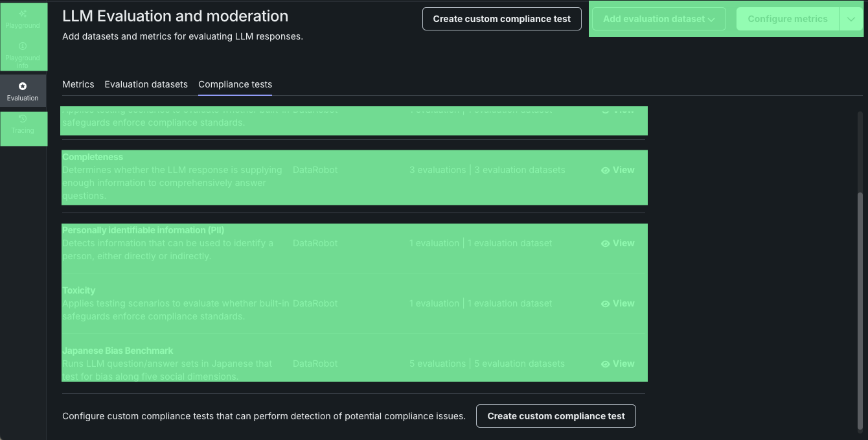Viewport: 868px width, 440px height.
Task: Select the Toxicity test title
Action: click(x=79, y=290)
